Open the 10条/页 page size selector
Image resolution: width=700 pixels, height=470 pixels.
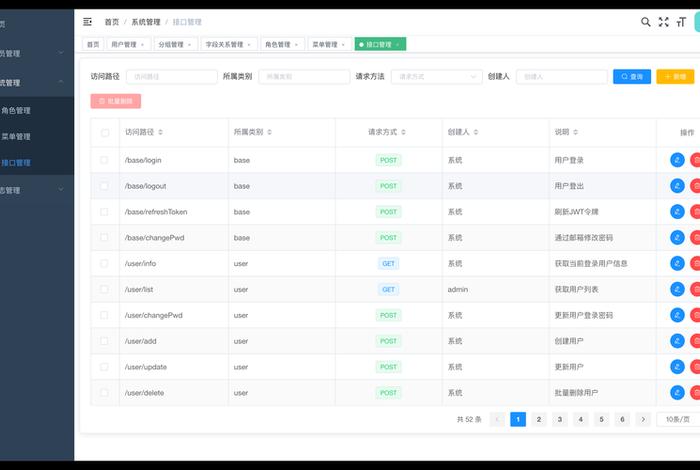coord(678,419)
